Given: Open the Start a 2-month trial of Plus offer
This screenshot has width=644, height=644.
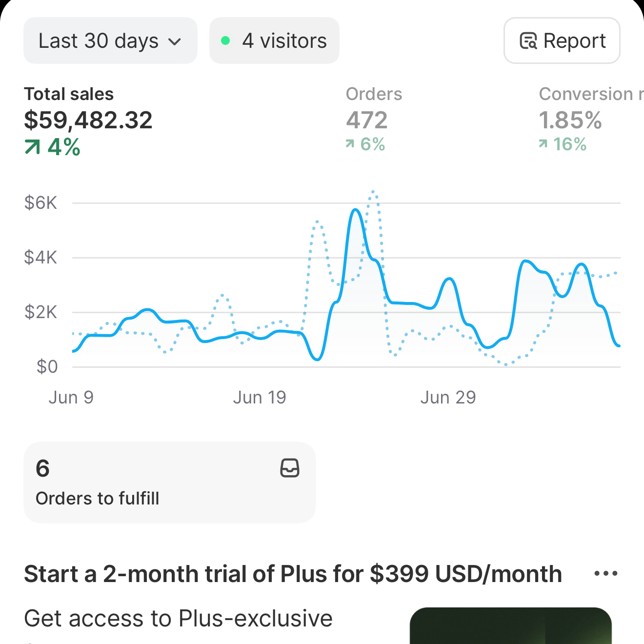Looking at the screenshot, I should click(293, 573).
